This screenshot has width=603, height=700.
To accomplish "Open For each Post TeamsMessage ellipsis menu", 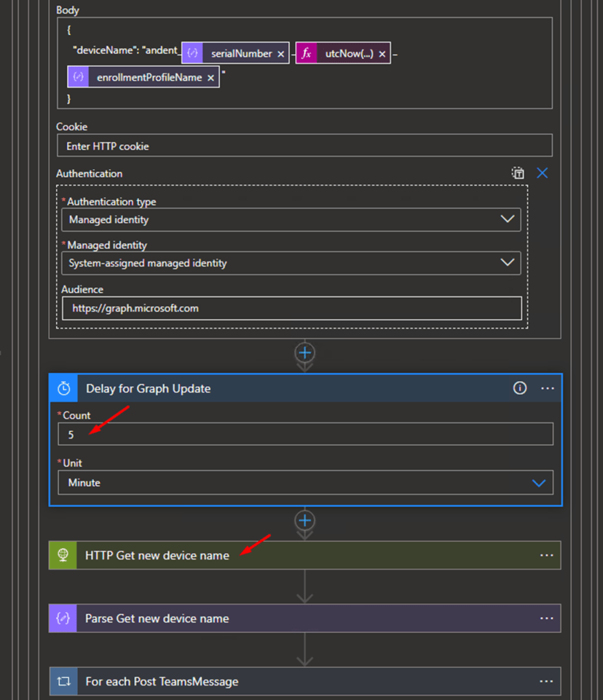I will tap(546, 682).
